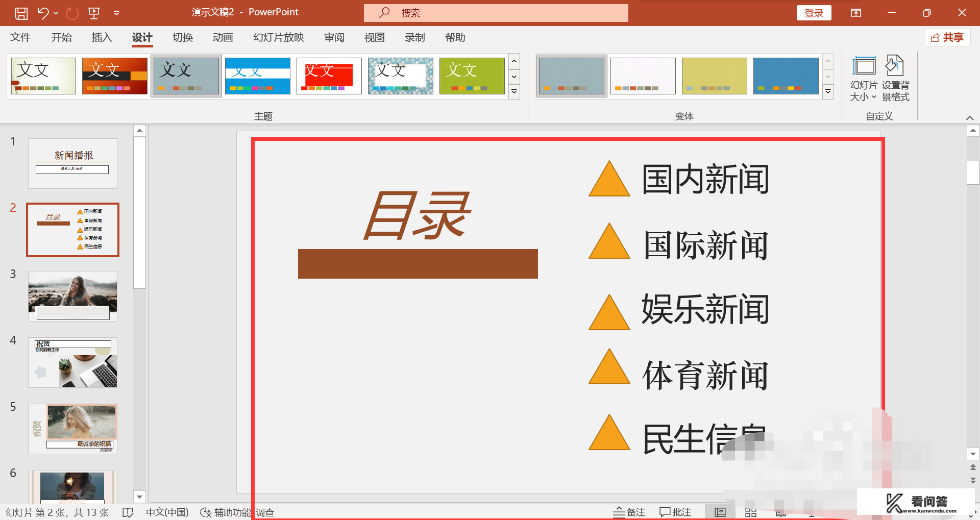The width and height of the screenshot is (980, 520).
Task: Click the 共享 button
Action: pos(947,37)
